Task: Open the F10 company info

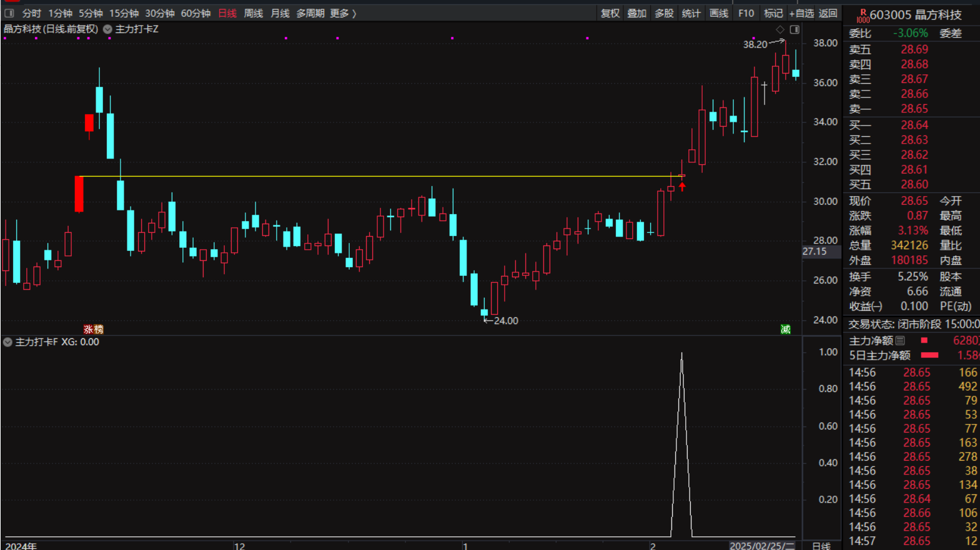Action: (x=746, y=13)
